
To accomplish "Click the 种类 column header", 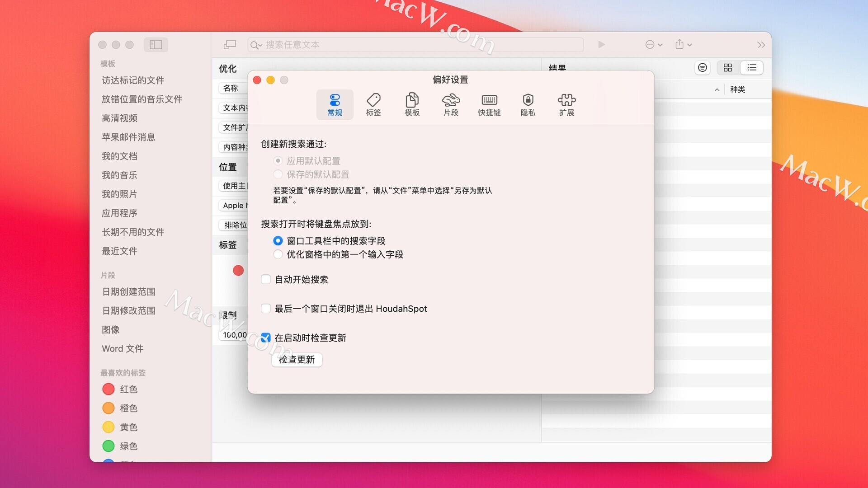I will pyautogui.click(x=738, y=90).
